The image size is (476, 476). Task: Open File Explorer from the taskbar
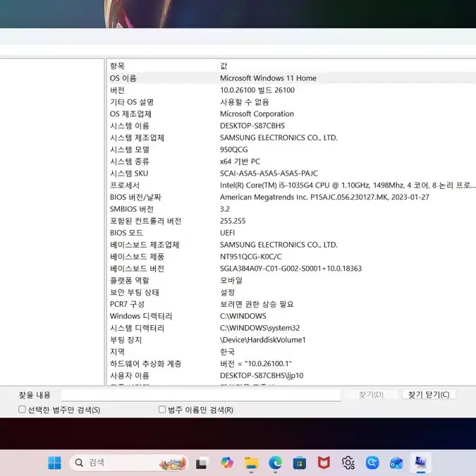point(251,463)
